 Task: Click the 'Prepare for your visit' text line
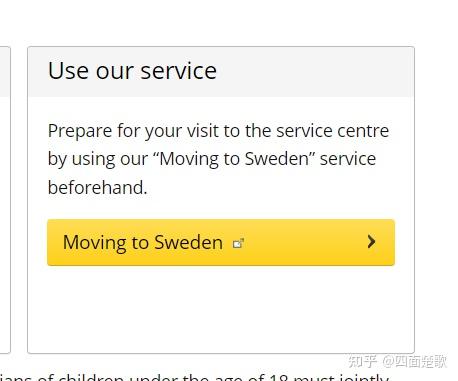[x=218, y=131]
